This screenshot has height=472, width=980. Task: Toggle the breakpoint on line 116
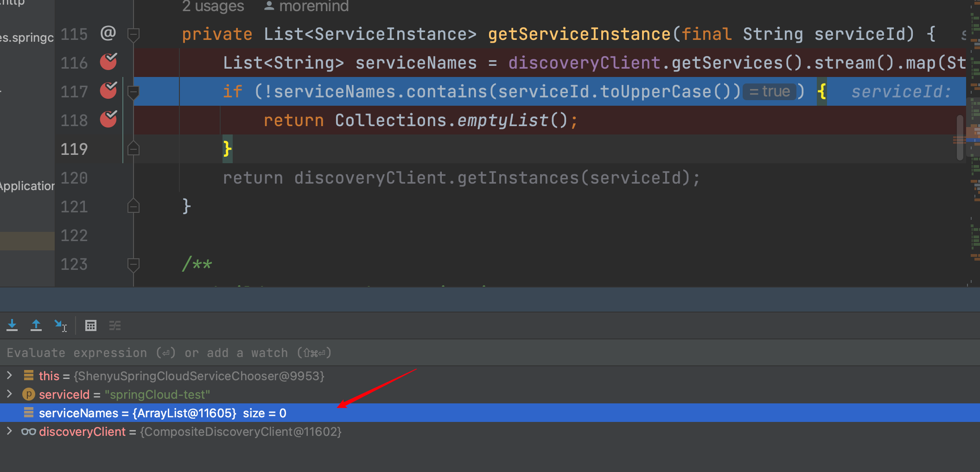(108, 62)
